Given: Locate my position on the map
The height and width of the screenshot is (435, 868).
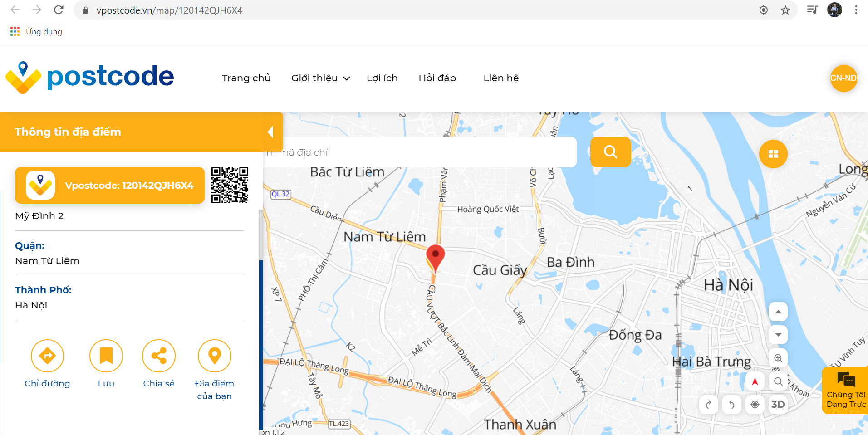Looking at the screenshot, I should (755, 404).
